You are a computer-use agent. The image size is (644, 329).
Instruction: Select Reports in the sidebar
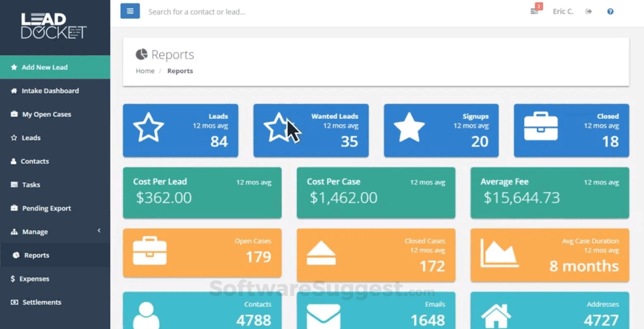[x=37, y=255]
